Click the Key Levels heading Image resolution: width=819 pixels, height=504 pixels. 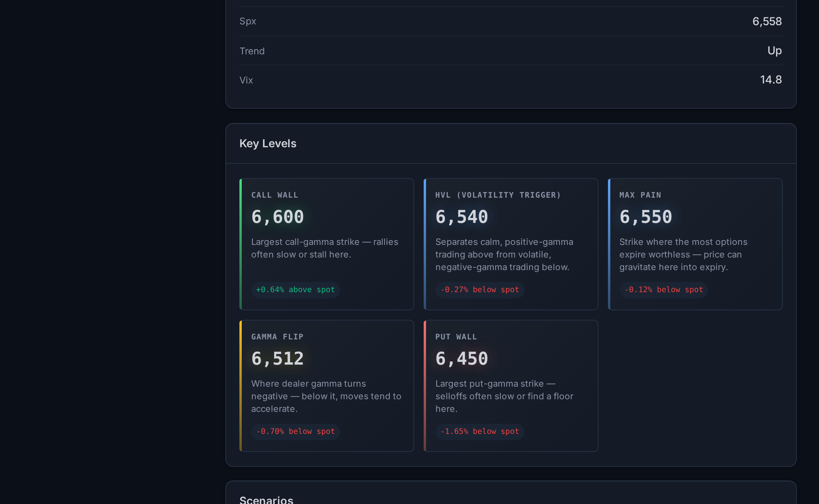268,144
